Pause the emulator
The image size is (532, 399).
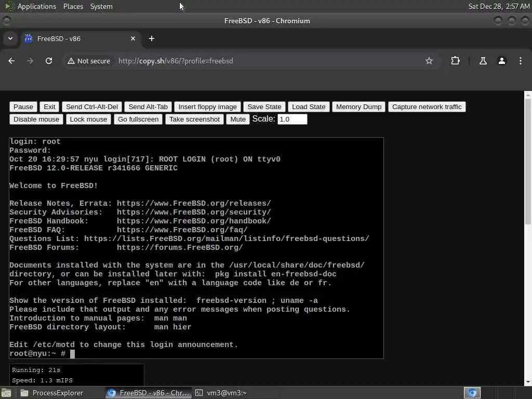point(23,107)
